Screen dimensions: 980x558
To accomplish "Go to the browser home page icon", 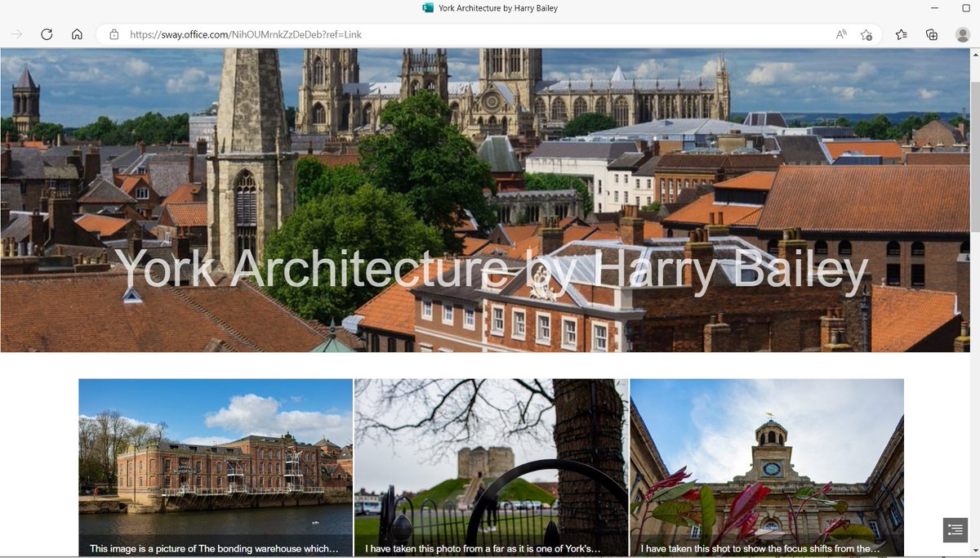I will pos(77,34).
